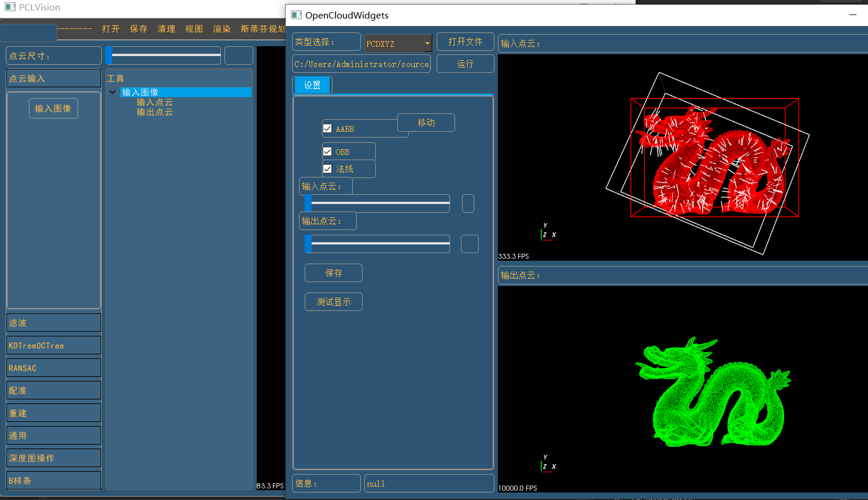Viewport: 868px width, 500px height.
Task: Open the 通用 section
Action: tap(54, 435)
